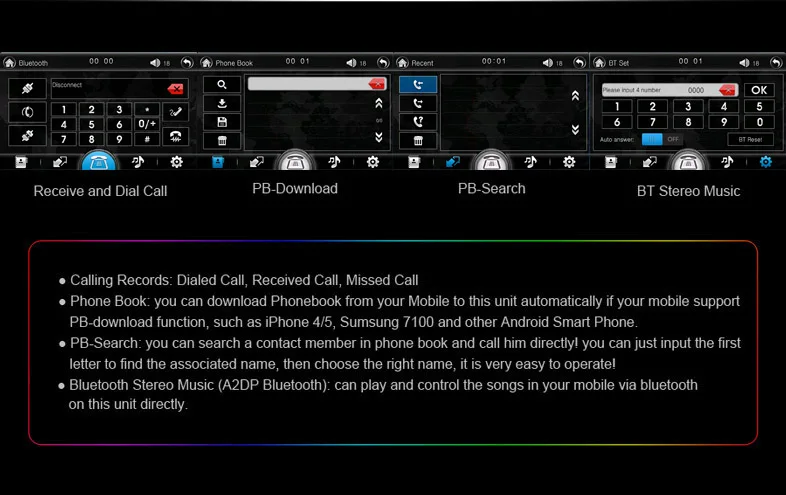Tap the connect plug icon in Bluetooth panel

27,88
